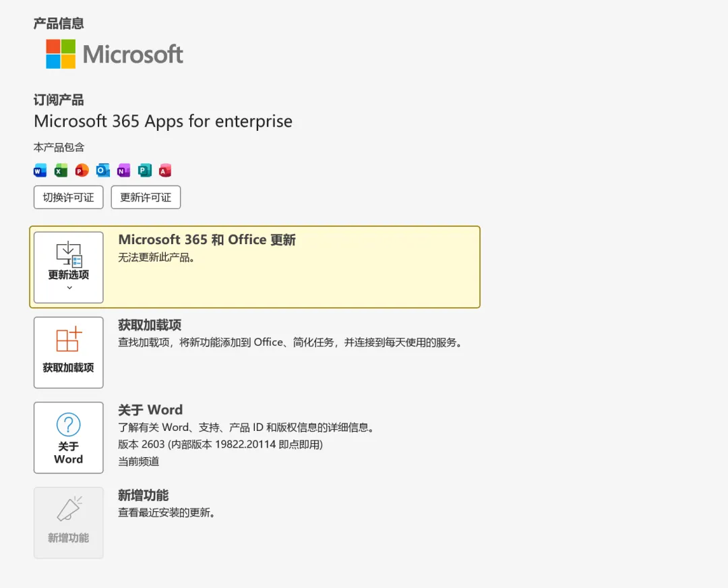The image size is (728, 588).
Task: Click the Microsoft 365 Apps for enterprise title
Action: tap(163, 121)
